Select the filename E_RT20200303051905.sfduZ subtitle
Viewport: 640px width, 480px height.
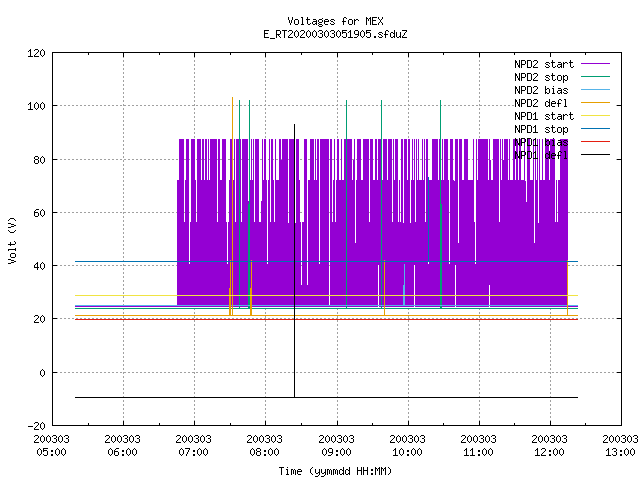[x=335, y=34]
